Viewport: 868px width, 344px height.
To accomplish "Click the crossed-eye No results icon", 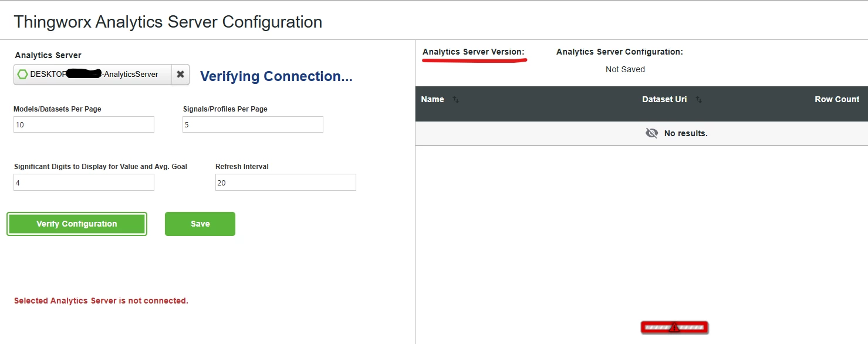I will click(x=651, y=133).
